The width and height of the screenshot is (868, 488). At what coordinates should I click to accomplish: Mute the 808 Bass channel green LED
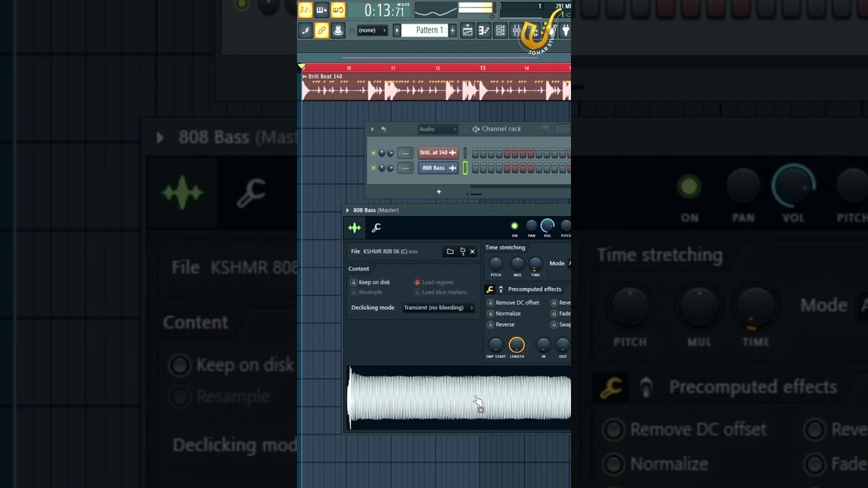coord(374,168)
